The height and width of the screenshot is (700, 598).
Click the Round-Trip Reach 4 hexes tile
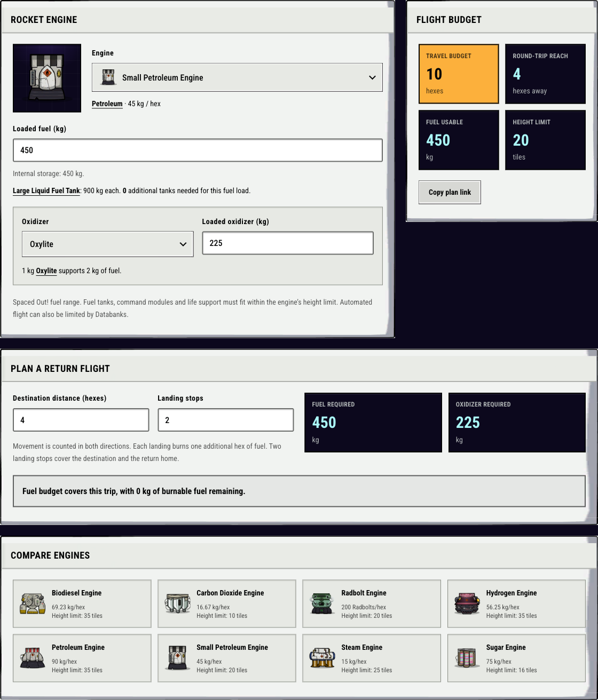(x=545, y=74)
